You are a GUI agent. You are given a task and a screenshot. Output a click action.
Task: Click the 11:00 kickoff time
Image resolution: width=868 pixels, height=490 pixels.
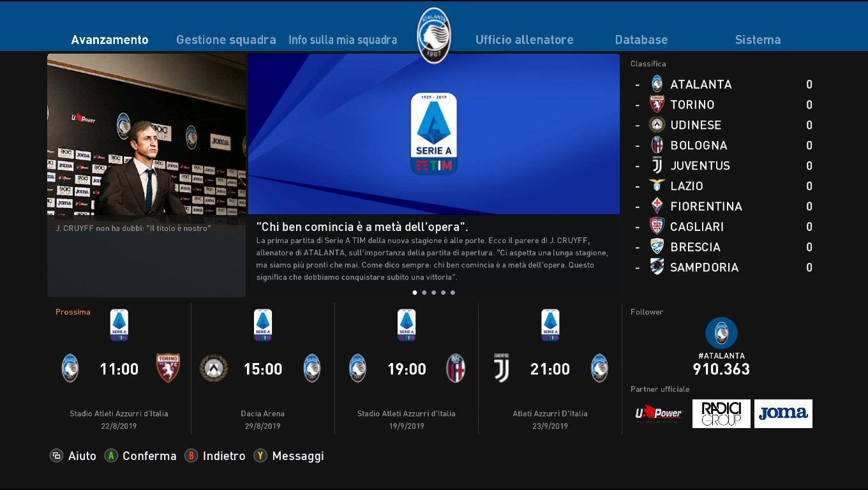pos(119,369)
